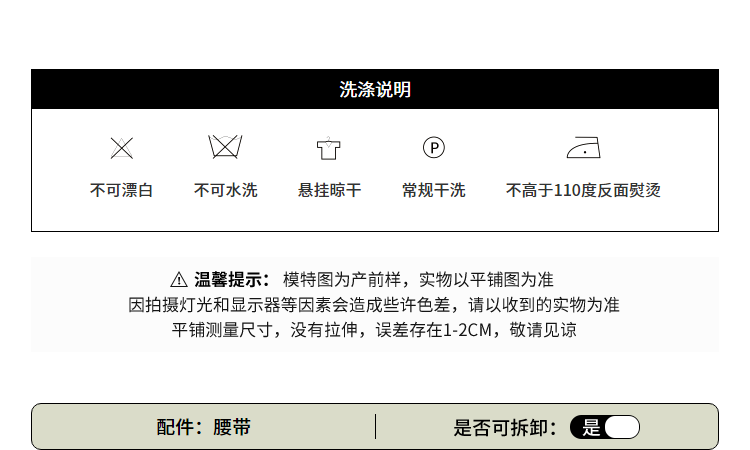750x450 pixels.
Task: Select the 常规干洗 label
Action: pyautogui.click(x=433, y=190)
